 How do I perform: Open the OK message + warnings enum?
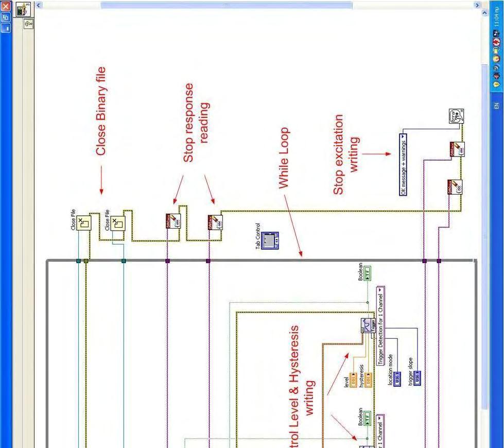403,165
